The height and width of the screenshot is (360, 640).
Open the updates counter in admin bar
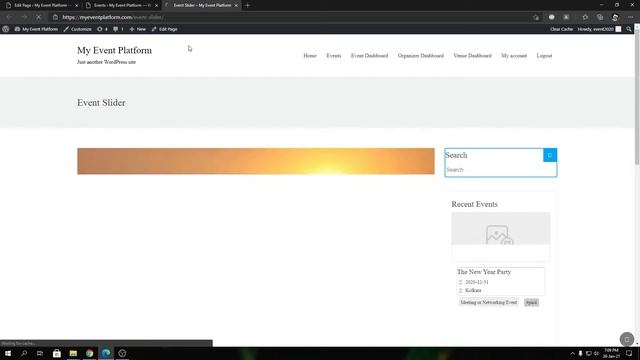[102, 29]
